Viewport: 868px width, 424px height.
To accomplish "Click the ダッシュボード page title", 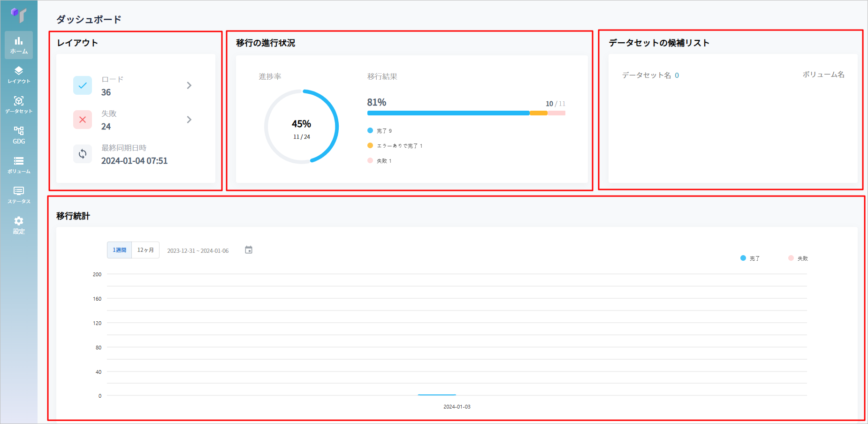I will click(89, 19).
